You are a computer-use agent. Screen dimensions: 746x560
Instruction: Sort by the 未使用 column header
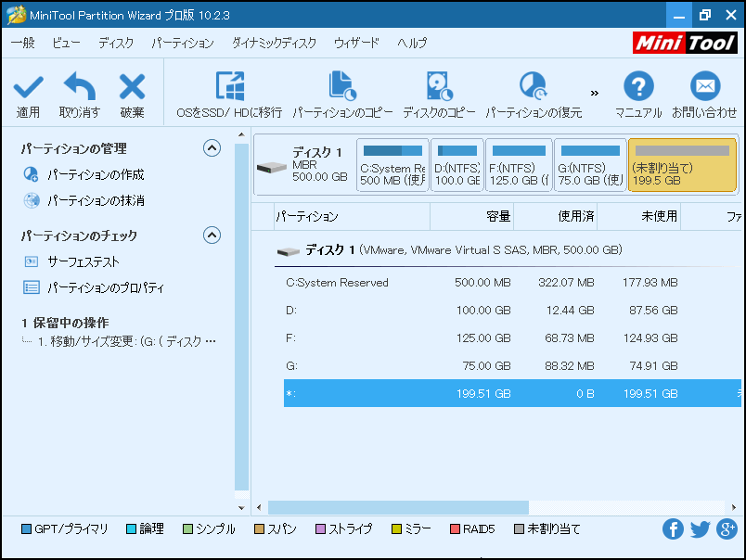639,216
